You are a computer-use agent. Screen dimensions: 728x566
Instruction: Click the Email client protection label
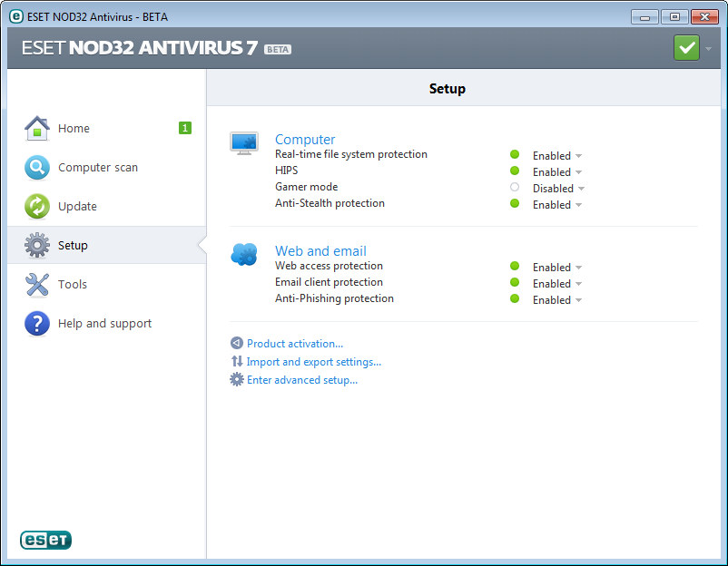pyautogui.click(x=329, y=282)
